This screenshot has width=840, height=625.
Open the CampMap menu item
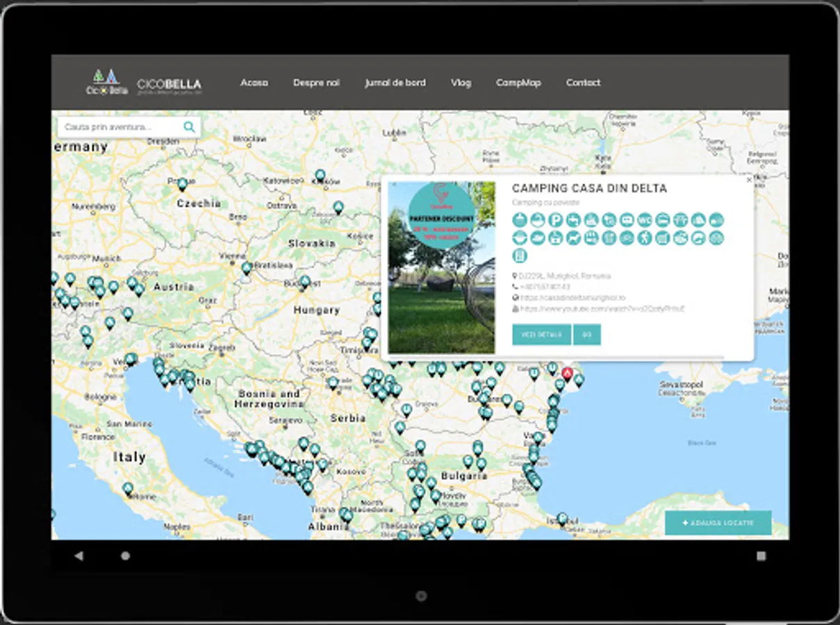(518, 83)
